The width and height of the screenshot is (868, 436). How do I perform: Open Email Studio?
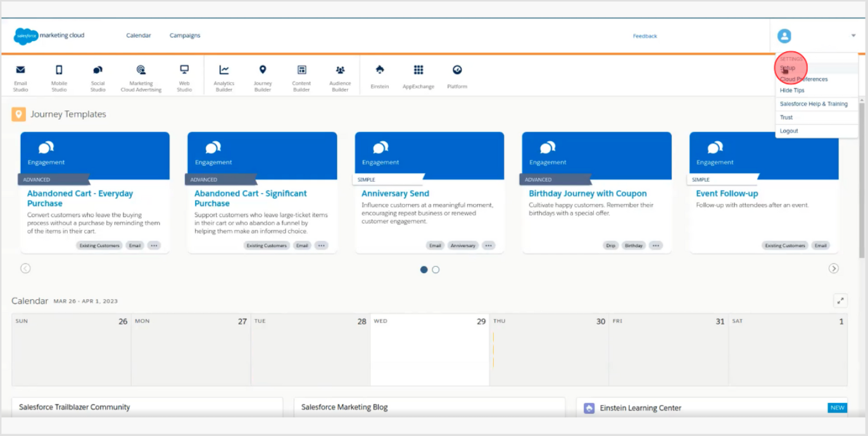click(20, 76)
